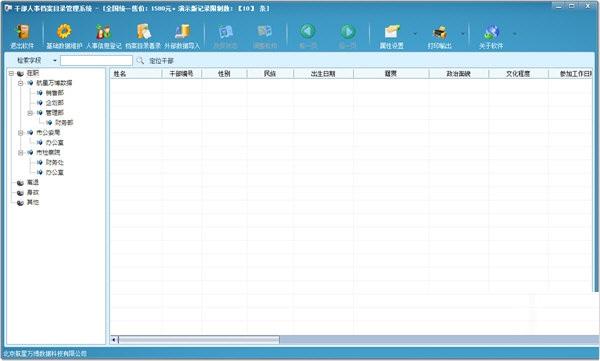Open 属性设置 folder icon
The image size is (600, 361).
[x=392, y=32]
